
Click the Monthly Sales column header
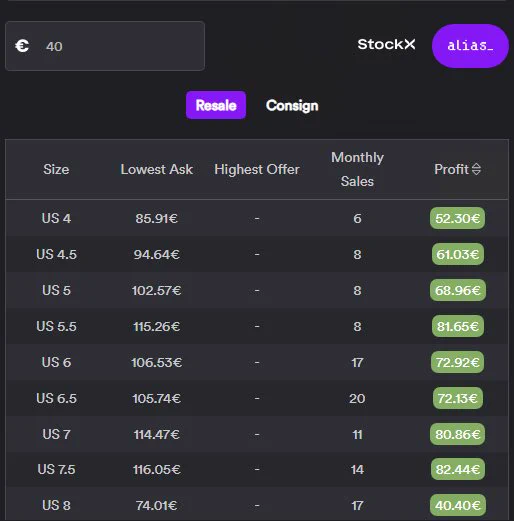pos(357,169)
